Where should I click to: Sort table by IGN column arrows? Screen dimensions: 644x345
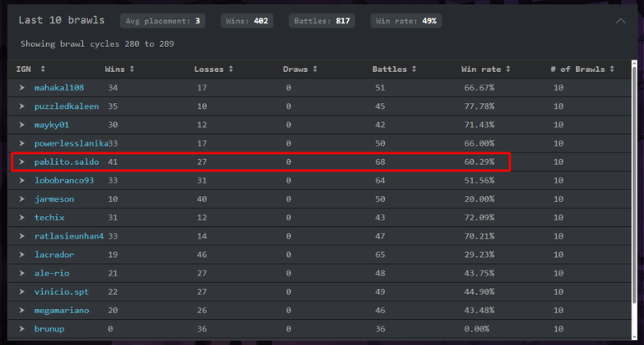43,69
